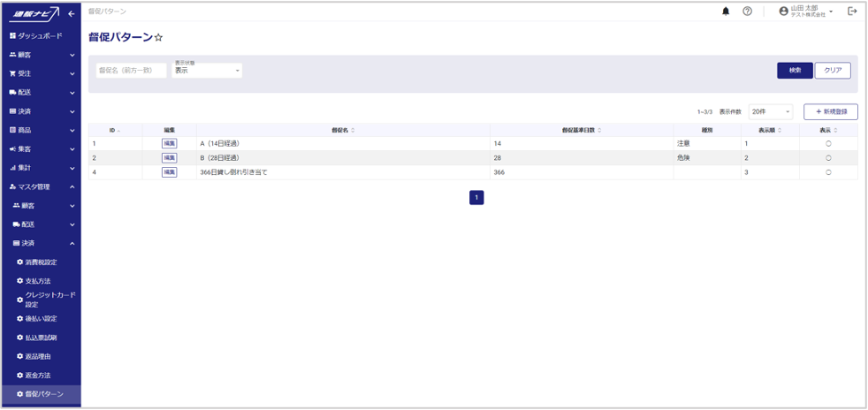Click the 督促名 search input field
Screen dimensions: 868x410
[x=131, y=71]
